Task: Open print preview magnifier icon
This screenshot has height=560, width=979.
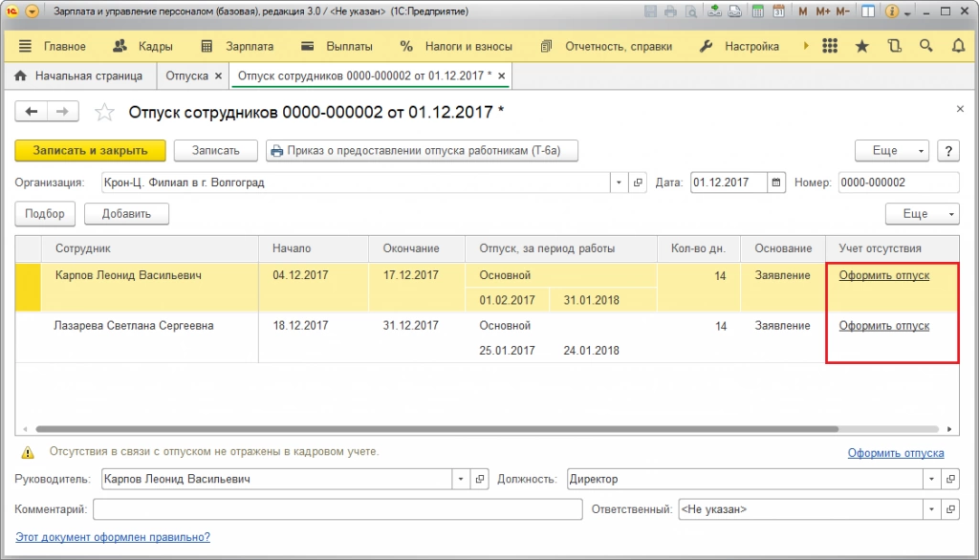Action: pos(691,11)
